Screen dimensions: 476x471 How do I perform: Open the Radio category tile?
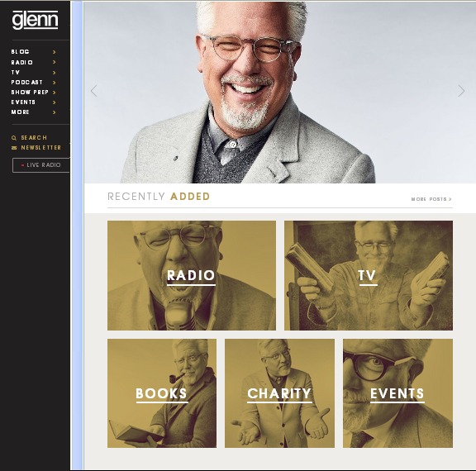192,275
